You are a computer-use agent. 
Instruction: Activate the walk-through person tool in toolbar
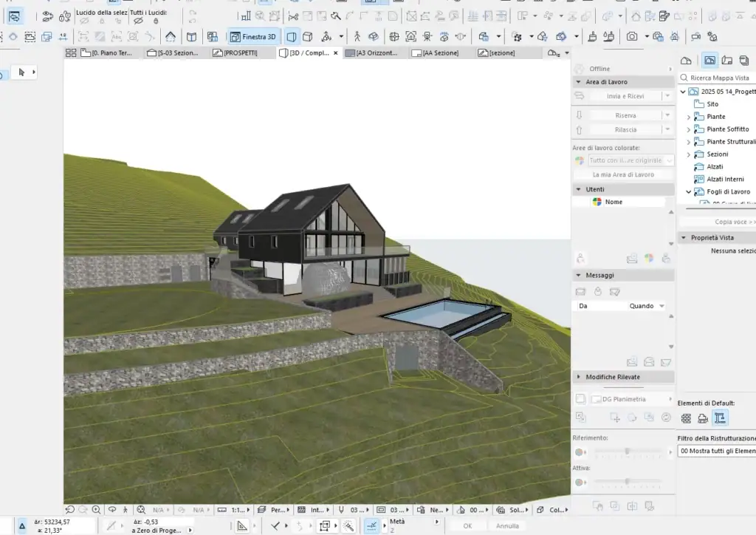click(357, 35)
